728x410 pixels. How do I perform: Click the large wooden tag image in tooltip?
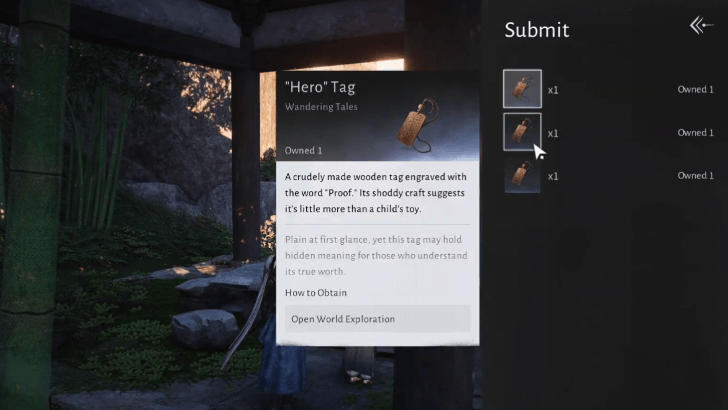click(417, 125)
